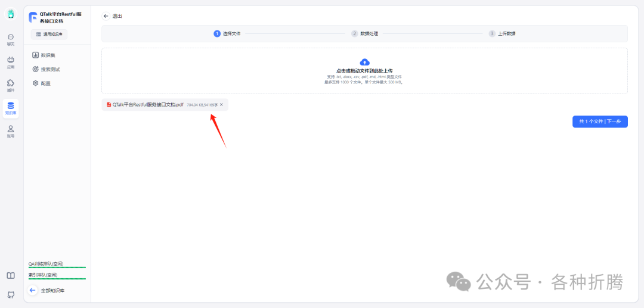The width and height of the screenshot is (644, 308).
Task: Open the 数据集 dataset menu item
Action: [47, 55]
